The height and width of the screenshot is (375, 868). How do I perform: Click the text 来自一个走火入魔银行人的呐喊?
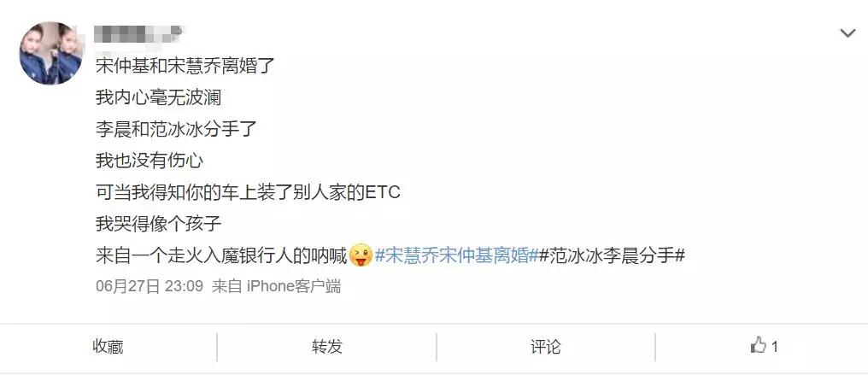[x=221, y=255]
